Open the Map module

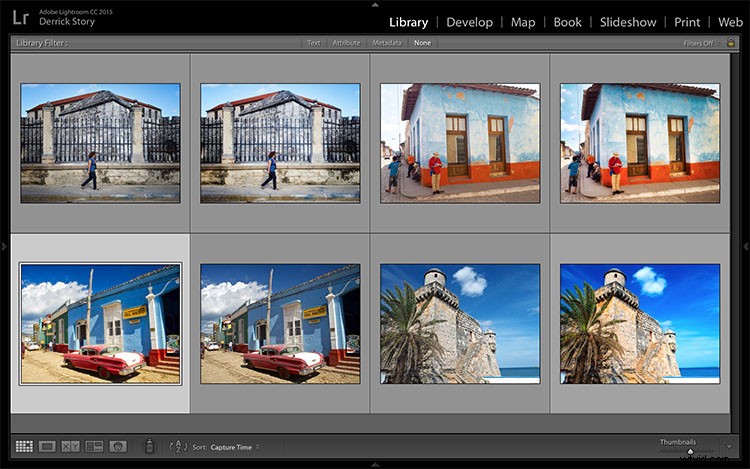[523, 22]
